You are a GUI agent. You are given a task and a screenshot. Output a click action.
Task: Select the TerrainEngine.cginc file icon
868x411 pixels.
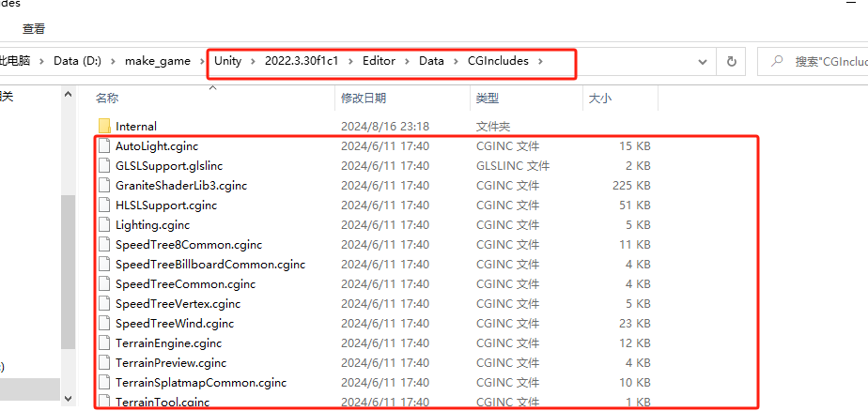click(x=104, y=342)
